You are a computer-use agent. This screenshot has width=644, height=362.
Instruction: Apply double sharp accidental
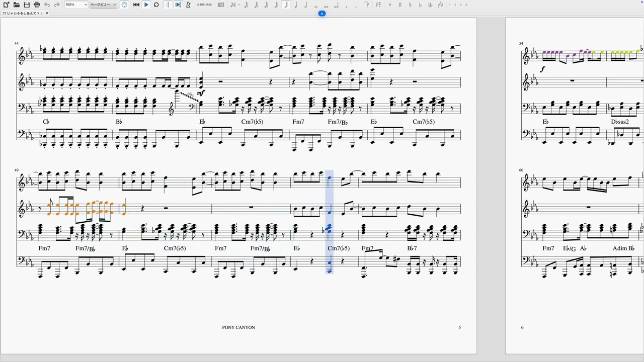[x=390, y=5]
